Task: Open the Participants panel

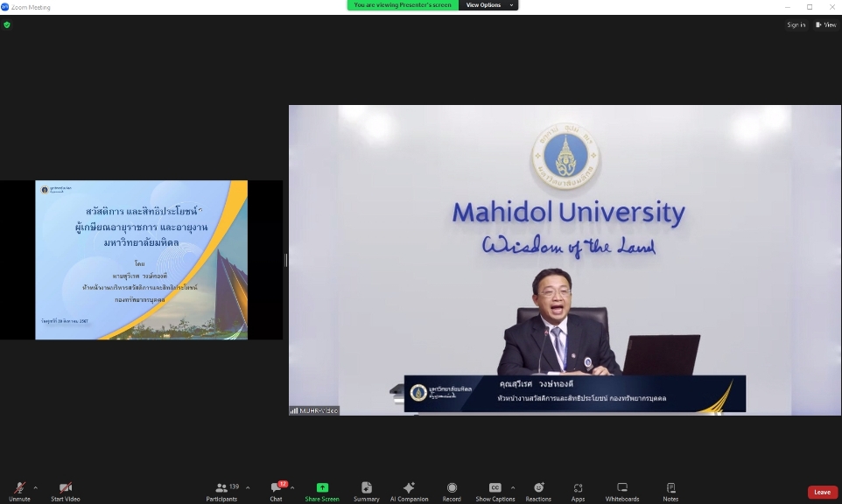Action: coord(221,491)
